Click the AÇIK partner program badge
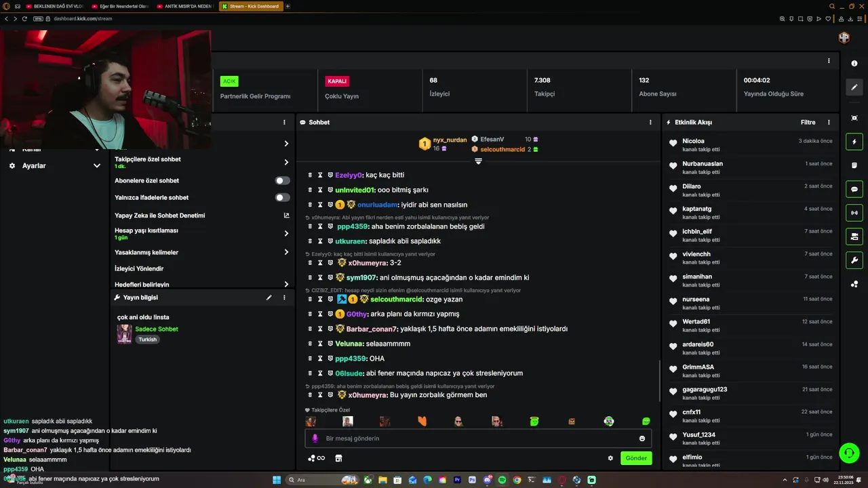The width and height of the screenshot is (868, 488). [x=229, y=81]
